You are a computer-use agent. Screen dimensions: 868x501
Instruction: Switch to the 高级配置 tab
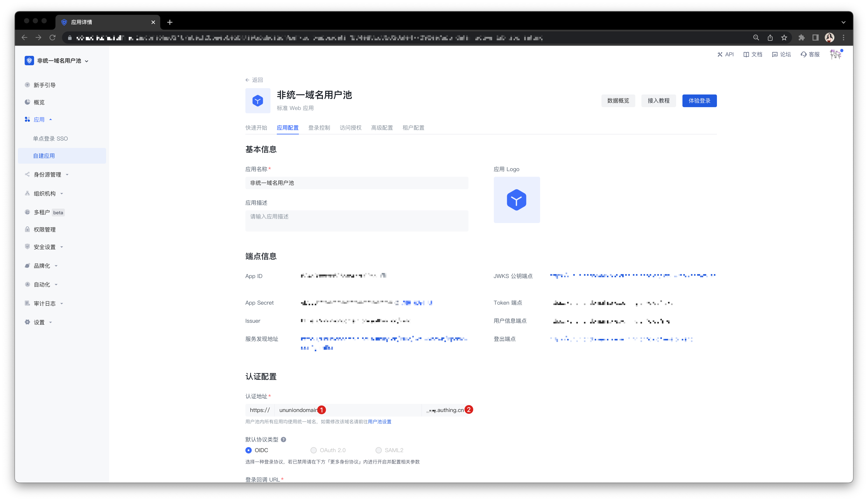(382, 128)
